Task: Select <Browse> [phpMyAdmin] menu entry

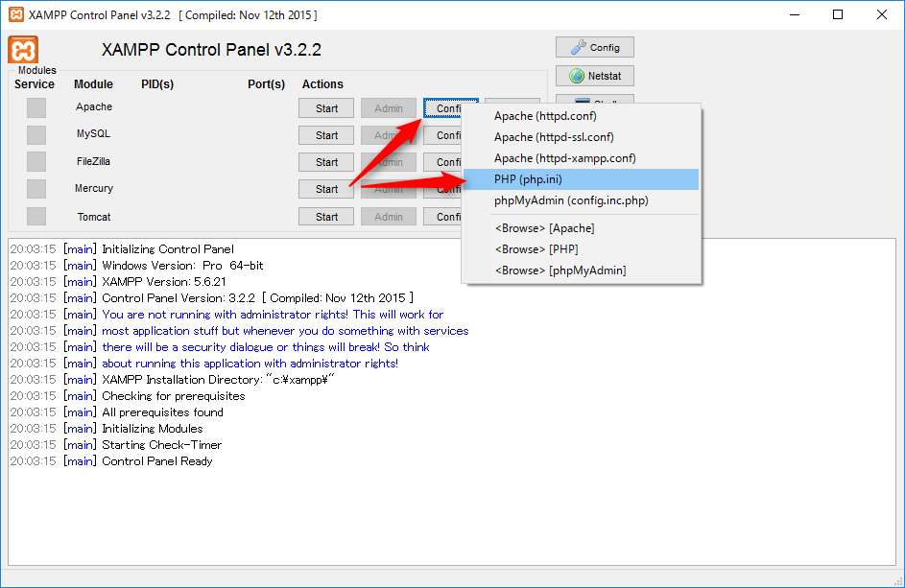Action: click(x=582, y=270)
